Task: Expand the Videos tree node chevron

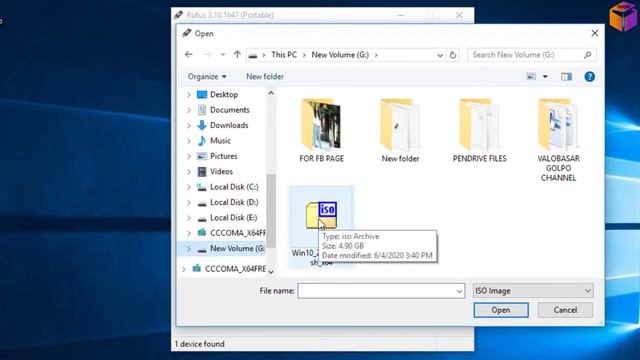Action: tap(189, 172)
